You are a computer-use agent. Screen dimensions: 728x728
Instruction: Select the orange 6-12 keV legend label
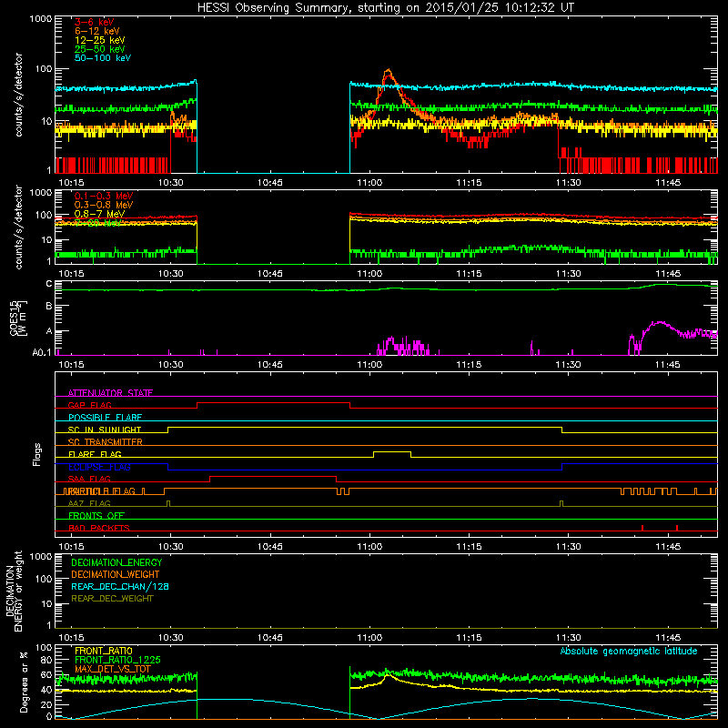tap(97, 31)
